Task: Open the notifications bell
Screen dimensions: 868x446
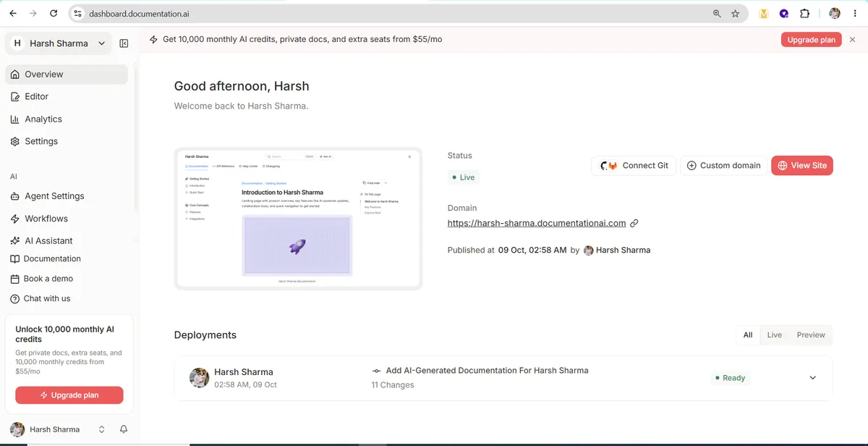Action: pos(124,429)
